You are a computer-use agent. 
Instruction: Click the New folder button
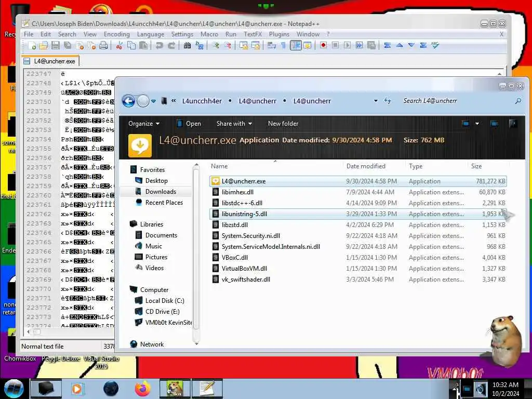[x=283, y=124]
